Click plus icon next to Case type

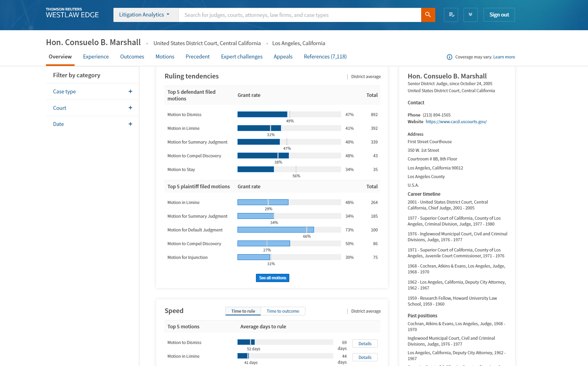pos(130,91)
